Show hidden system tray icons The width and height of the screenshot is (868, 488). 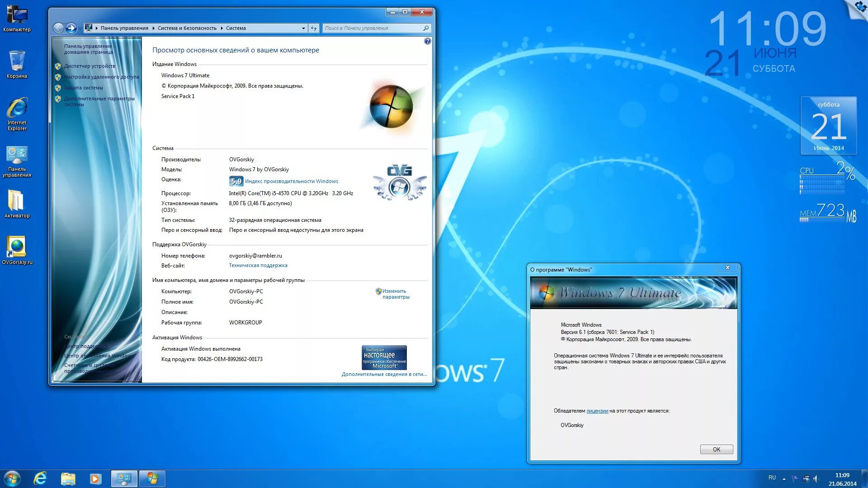(x=784, y=479)
